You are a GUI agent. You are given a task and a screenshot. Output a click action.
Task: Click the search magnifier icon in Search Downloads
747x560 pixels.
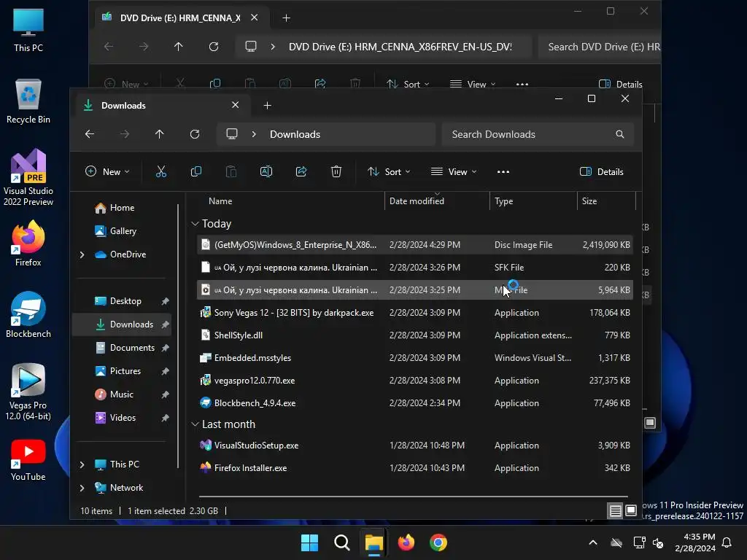pos(620,134)
